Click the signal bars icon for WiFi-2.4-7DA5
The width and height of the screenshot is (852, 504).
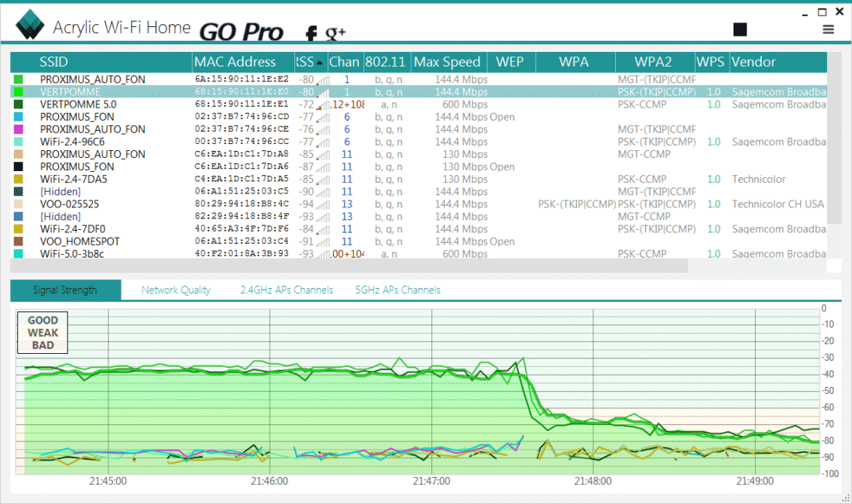click(323, 180)
